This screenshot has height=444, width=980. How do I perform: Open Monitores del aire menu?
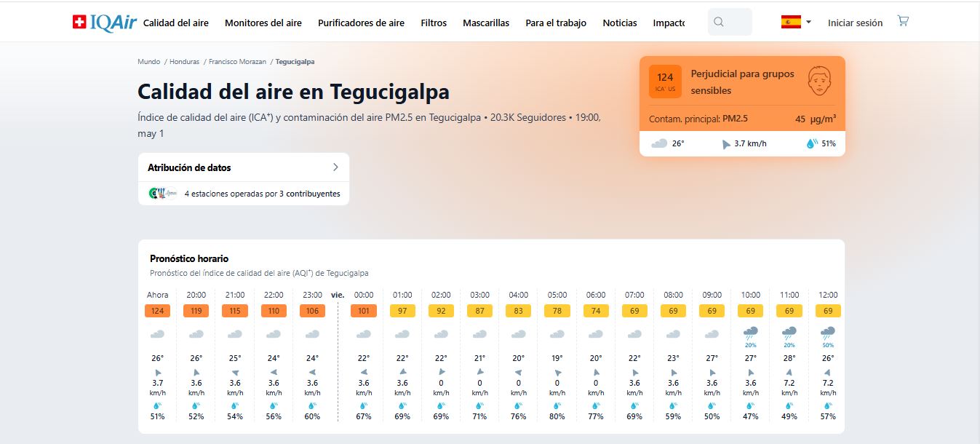pyautogui.click(x=263, y=23)
